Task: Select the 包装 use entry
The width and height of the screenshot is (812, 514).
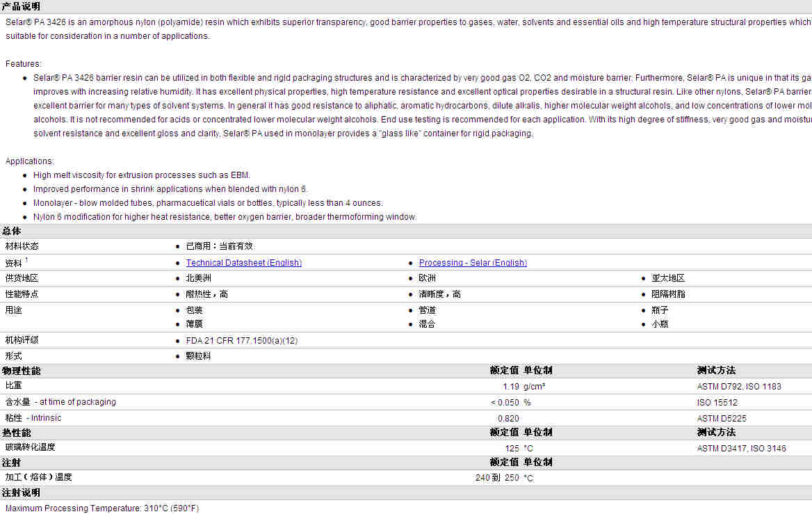Action: click(194, 310)
